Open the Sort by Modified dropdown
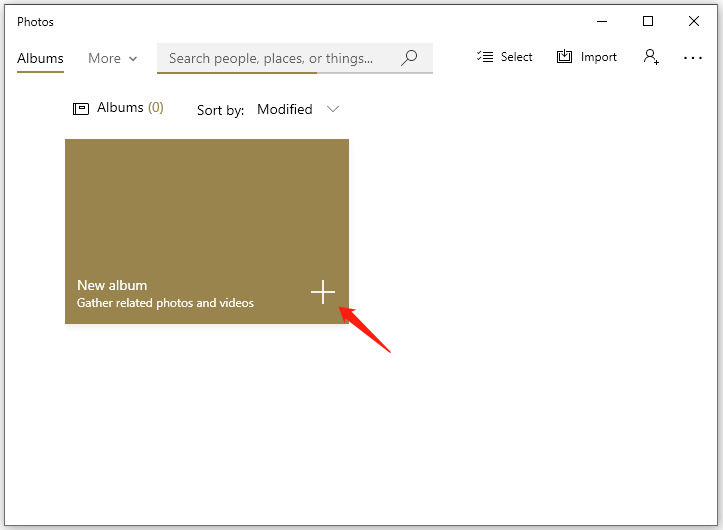723x530 pixels. (x=298, y=109)
